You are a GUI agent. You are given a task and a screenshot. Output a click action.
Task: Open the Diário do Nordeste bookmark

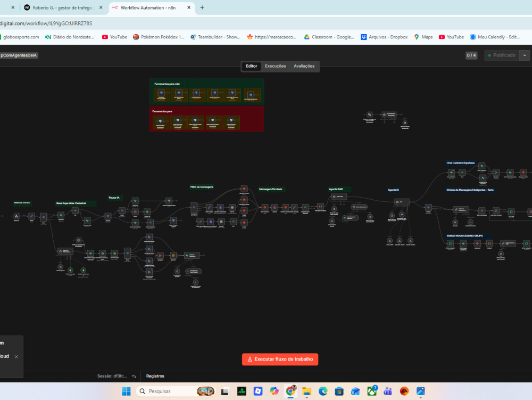[x=70, y=37]
